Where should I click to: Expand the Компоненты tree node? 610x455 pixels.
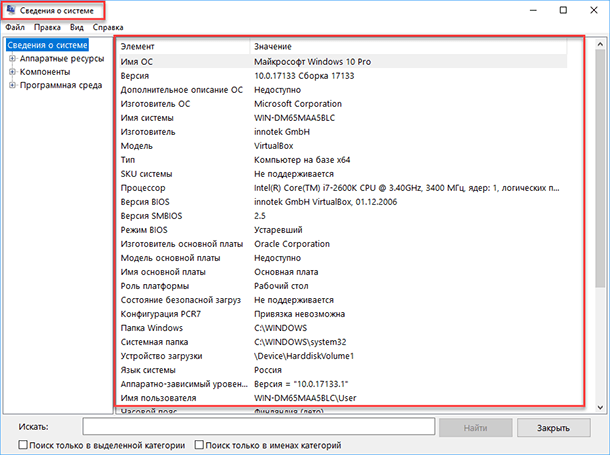point(12,72)
